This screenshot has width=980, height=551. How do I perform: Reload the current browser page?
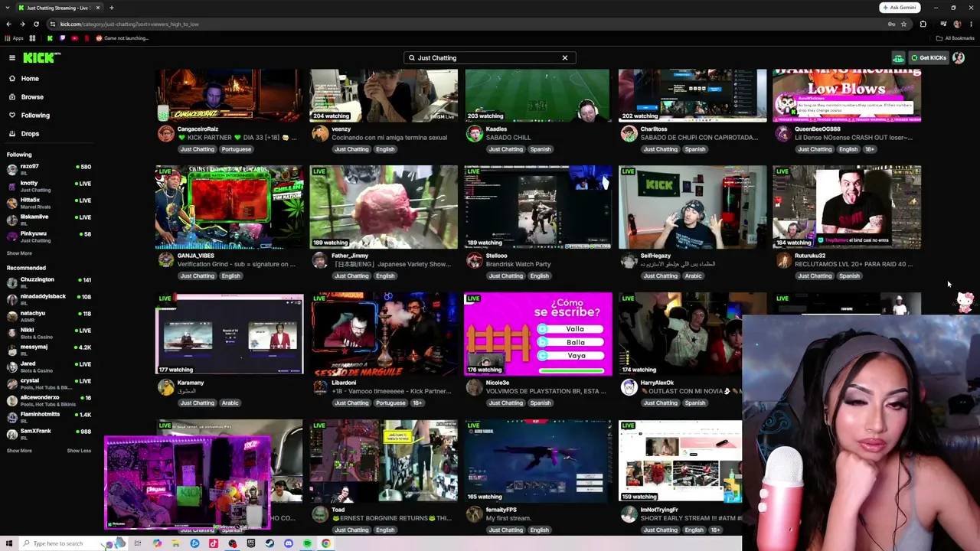[36, 24]
